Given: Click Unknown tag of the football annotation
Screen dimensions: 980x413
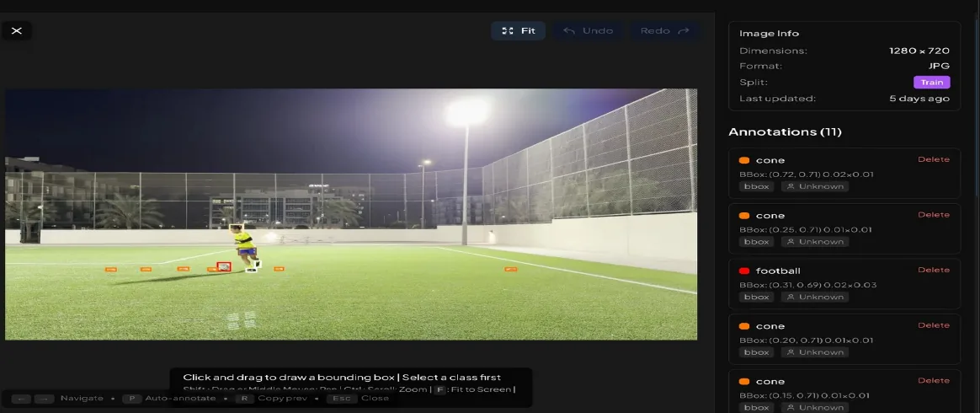Looking at the screenshot, I should click(x=815, y=297).
